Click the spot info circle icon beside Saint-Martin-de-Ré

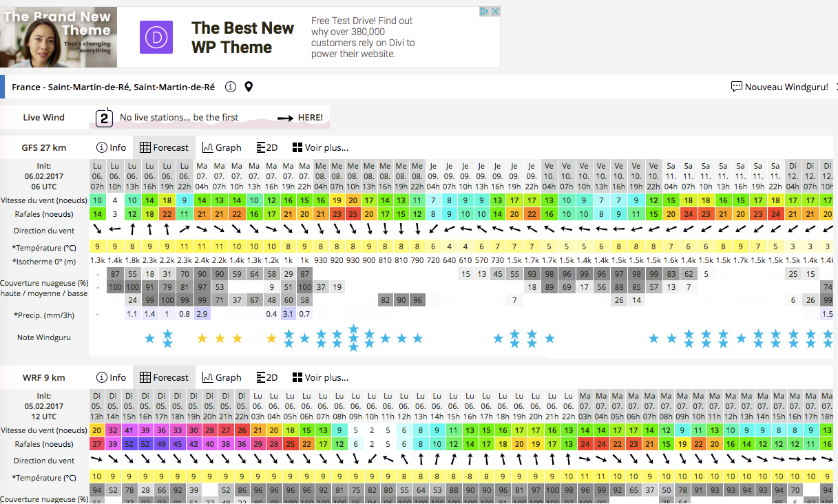click(x=231, y=87)
